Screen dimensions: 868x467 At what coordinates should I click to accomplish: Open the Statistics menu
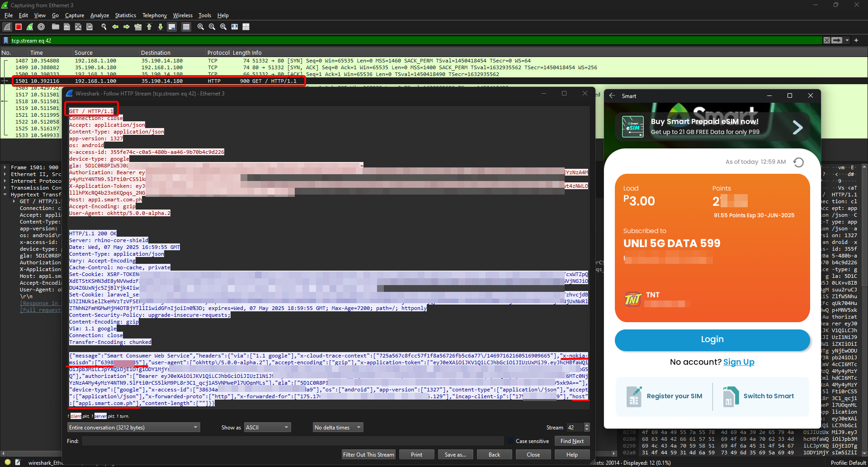pos(125,15)
